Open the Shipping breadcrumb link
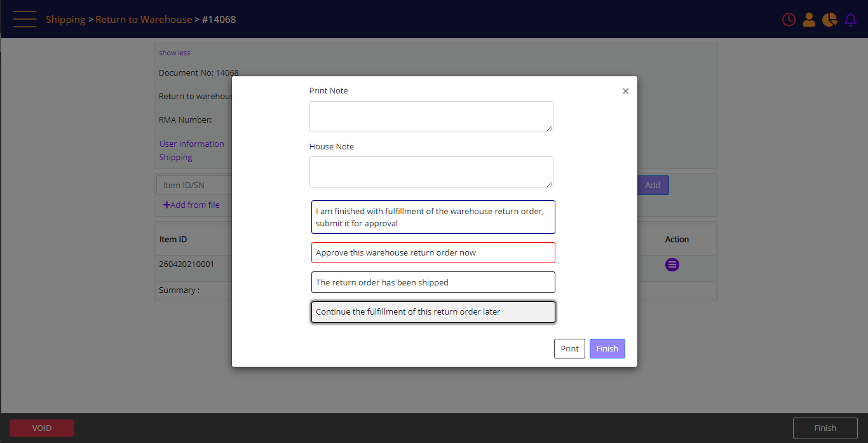 [65, 20]
